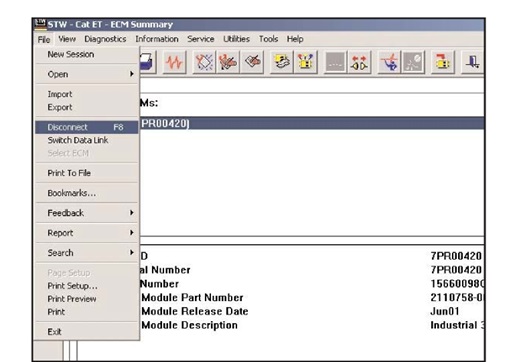Screen dimensions: 515x362
Task: Expand the Report submenu arrow
Action: [x=132, y=233]
